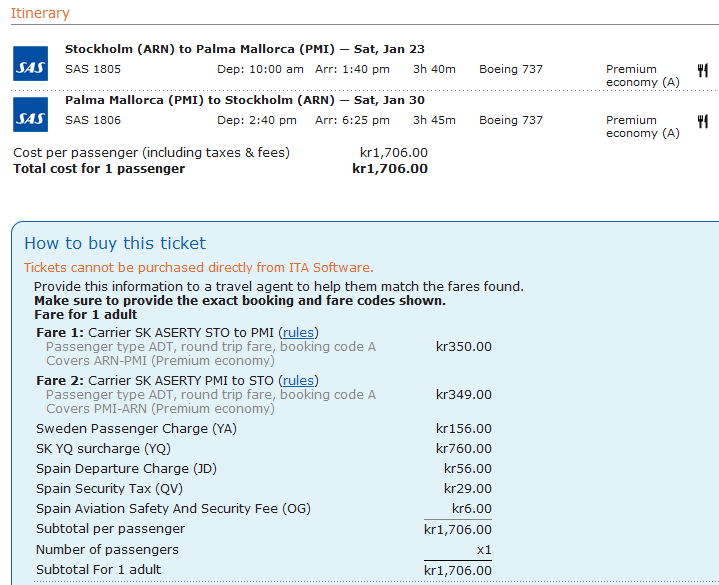Open the rules link for Fare 2
Screen dimensions: 719x585
point(299,381)
